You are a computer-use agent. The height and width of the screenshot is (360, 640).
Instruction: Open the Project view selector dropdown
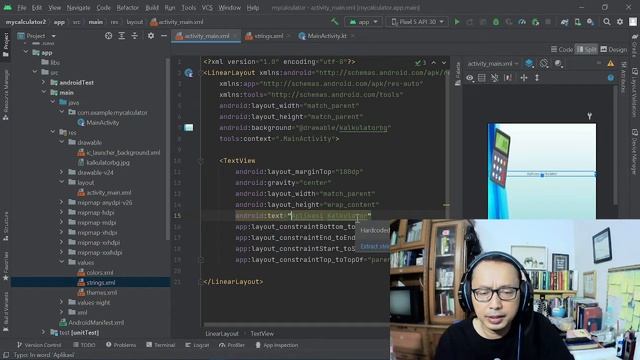pos(36,36)
